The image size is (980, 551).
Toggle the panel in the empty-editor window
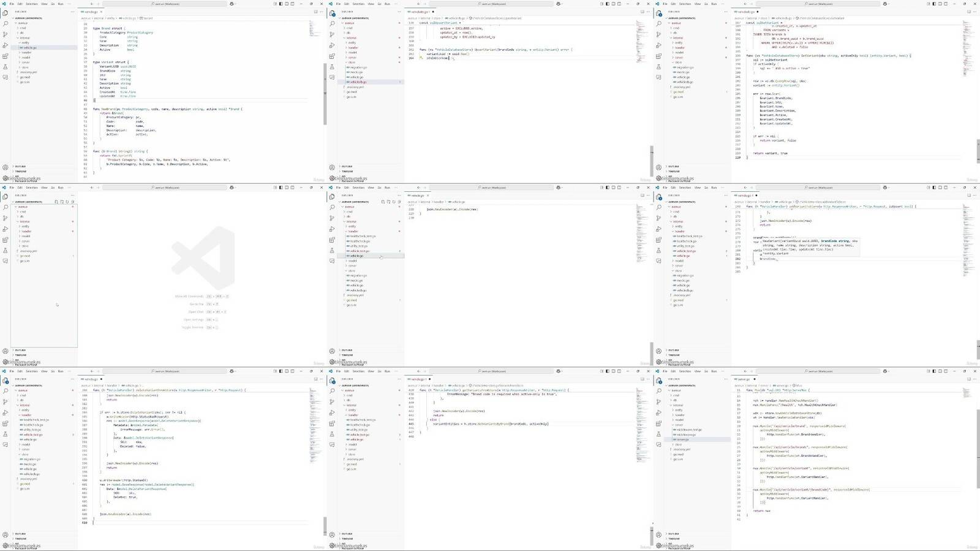click(x=287, y=188)
